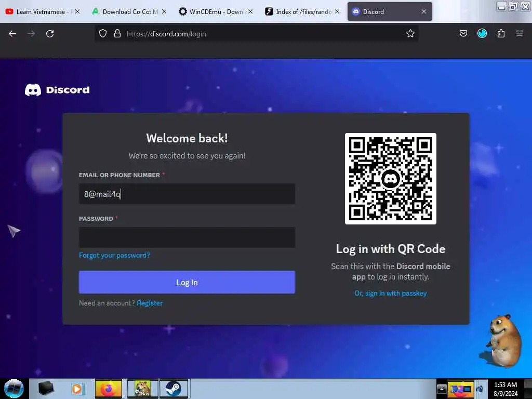
Task: Close the Learn Vietnamese tab
Action: pos(77,11)
